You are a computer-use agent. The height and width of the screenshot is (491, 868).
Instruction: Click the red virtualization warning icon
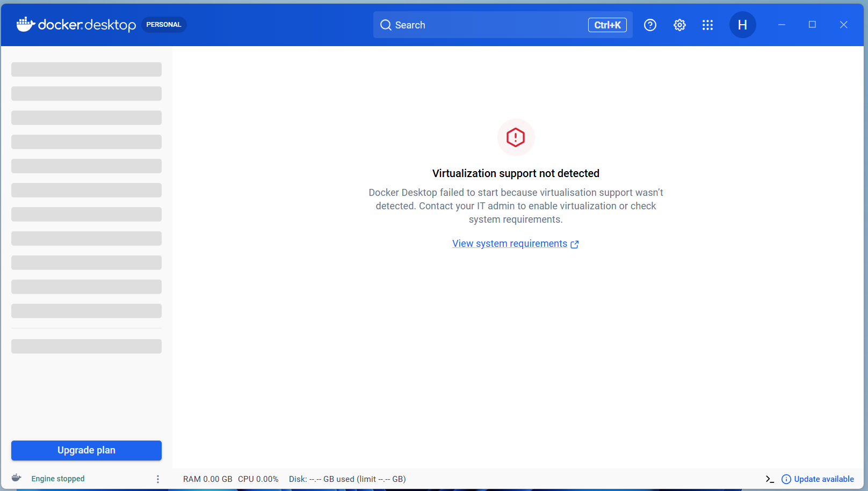[x=516, y=137]
